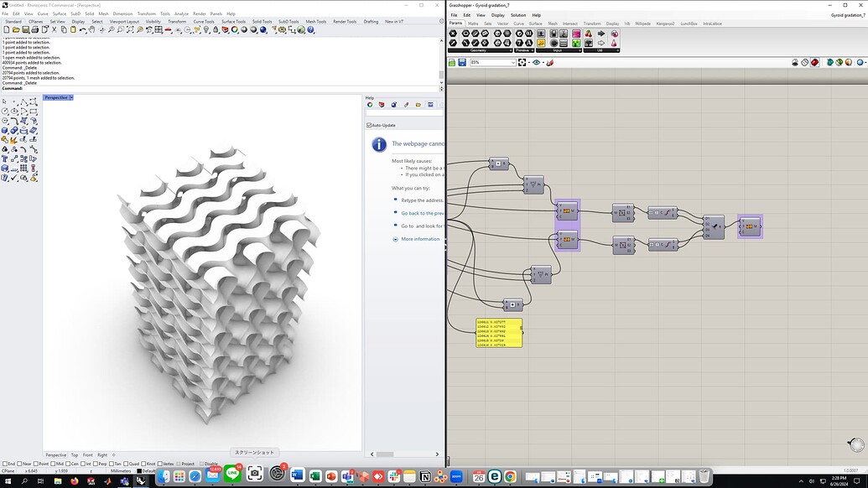The width and height of the screenshot is (868, 488).
Task: Select the arrow selection tool in Rhino's sidebar
Action: point(5,101)
